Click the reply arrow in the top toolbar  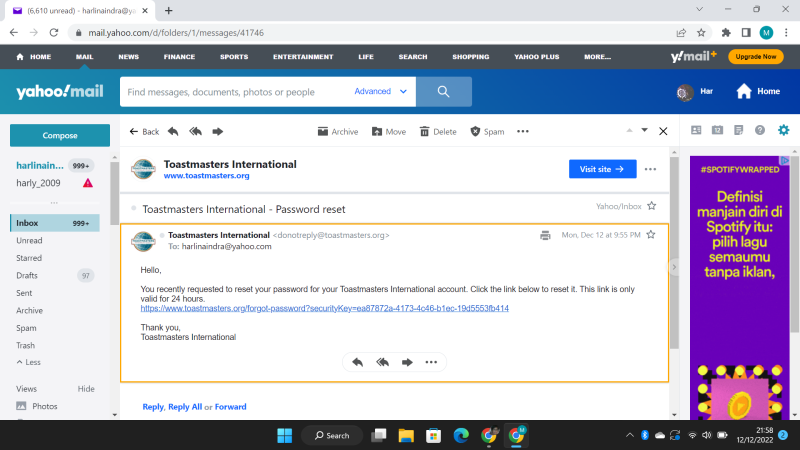(173, 132)
